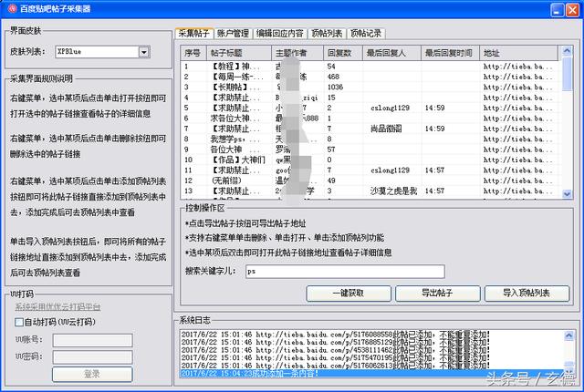Click the 最后回复时间 column header
The image size is (584, 392).
(448, 53)
